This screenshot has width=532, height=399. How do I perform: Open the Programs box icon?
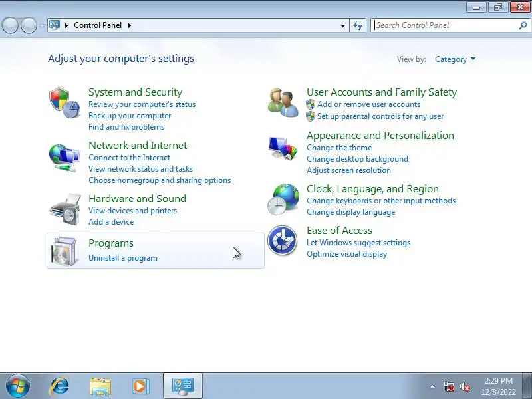click(x=65, y=251)
